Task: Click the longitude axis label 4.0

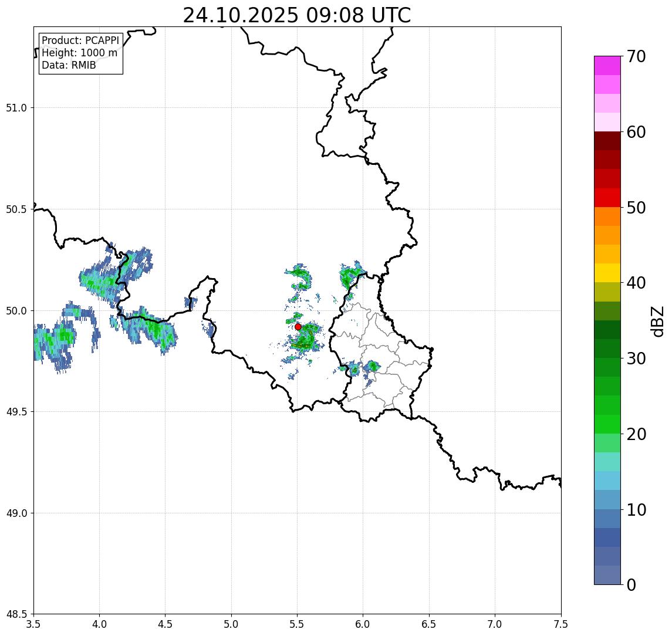Action: point(99,624)
